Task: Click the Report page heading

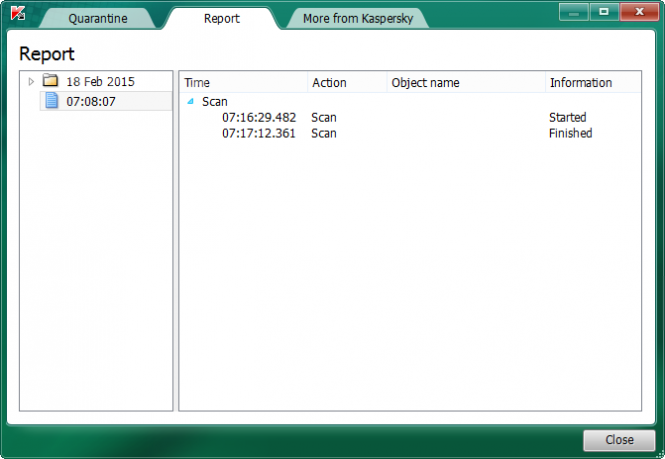Action: point(47,54)
